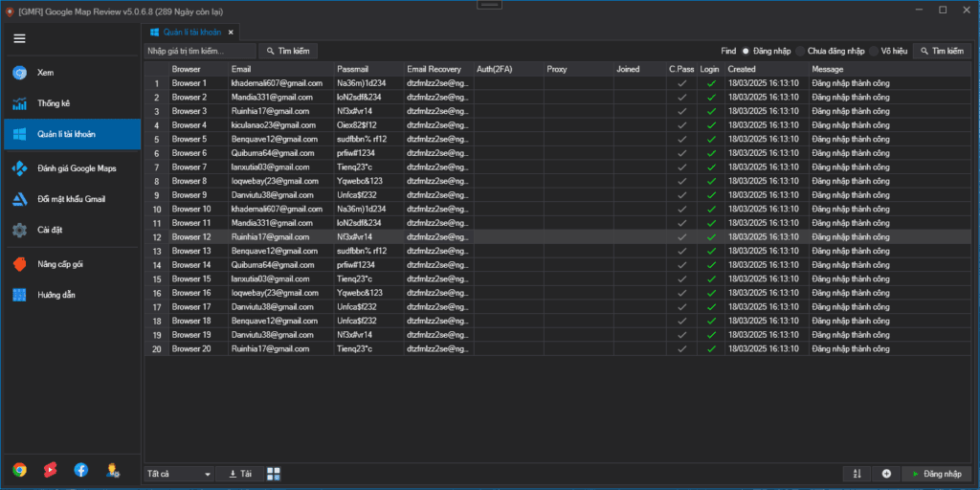Select the Browser 18 cell

click(198, 321)
